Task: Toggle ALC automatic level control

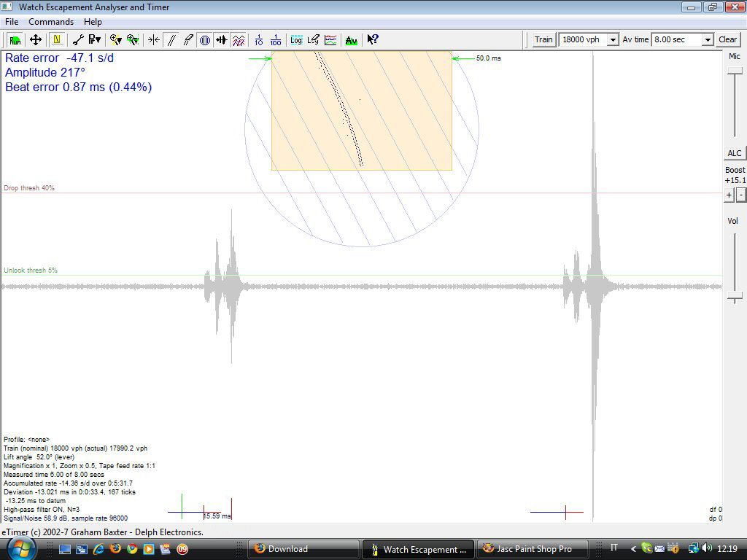Action: [735, 153]
